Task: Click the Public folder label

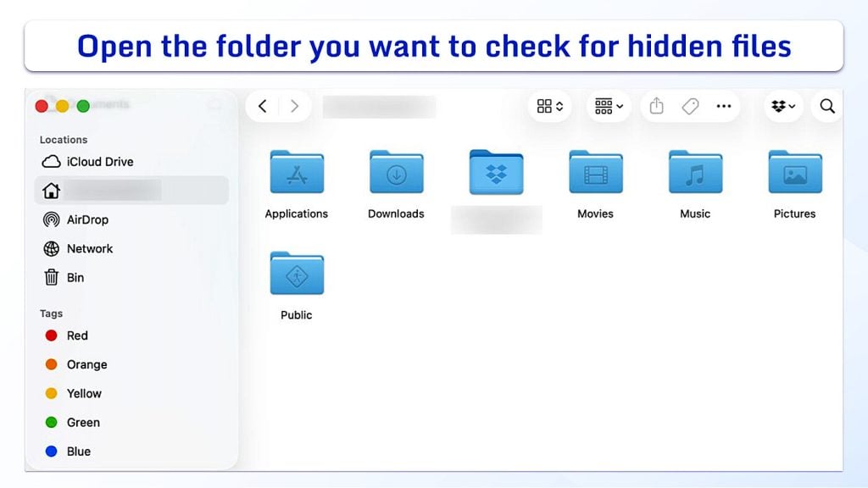Action: (x=296, y=315)
